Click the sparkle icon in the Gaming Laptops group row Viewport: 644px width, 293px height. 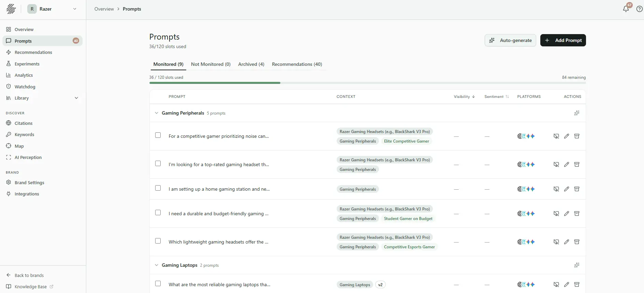click(x=577, y=265)
